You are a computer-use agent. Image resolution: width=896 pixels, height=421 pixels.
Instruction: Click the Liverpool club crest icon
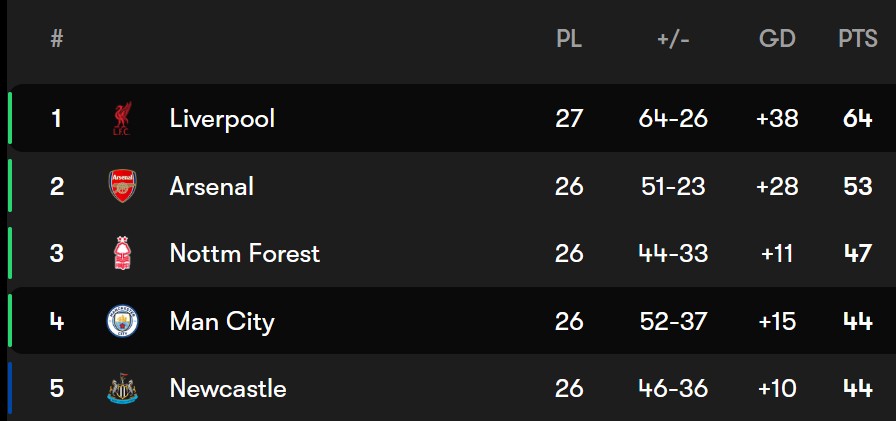click(x=122, y=119)
